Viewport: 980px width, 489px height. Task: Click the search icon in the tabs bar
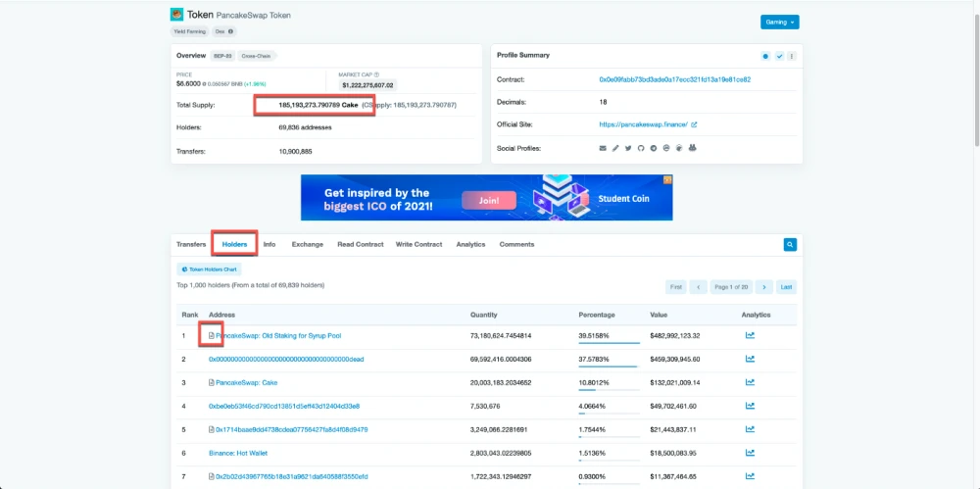click(x=790, y=245)
